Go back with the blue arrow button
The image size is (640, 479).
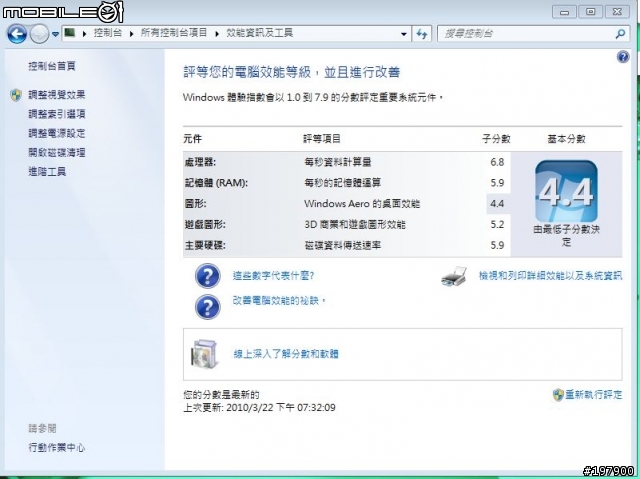(x=17, y=34)
